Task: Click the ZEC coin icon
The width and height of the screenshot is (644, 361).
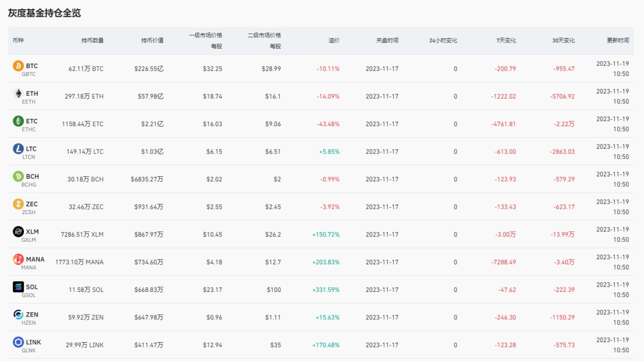Action: click(18, 204)
